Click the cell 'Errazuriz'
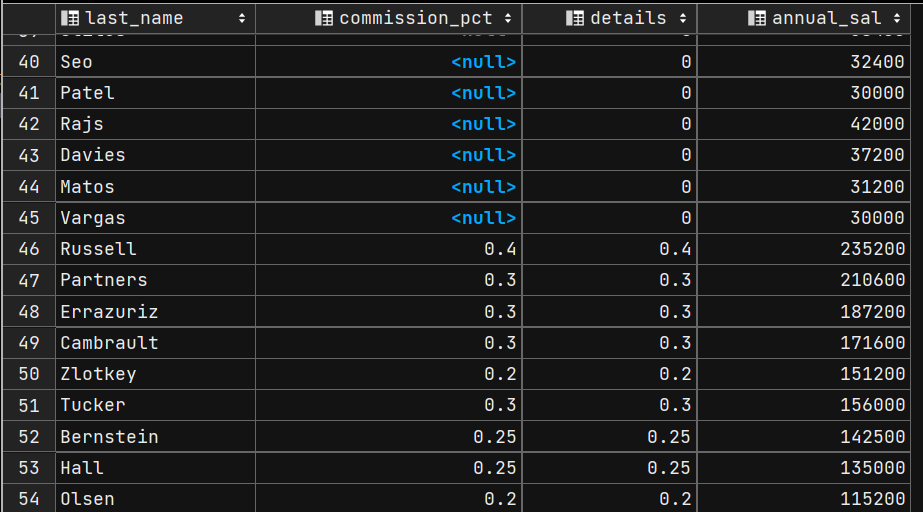Screen dimensions: 923x512 [x=155, y=311]
